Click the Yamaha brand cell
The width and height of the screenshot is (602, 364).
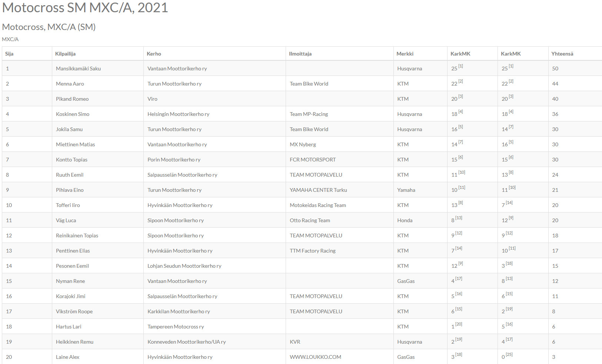[406, 190]
